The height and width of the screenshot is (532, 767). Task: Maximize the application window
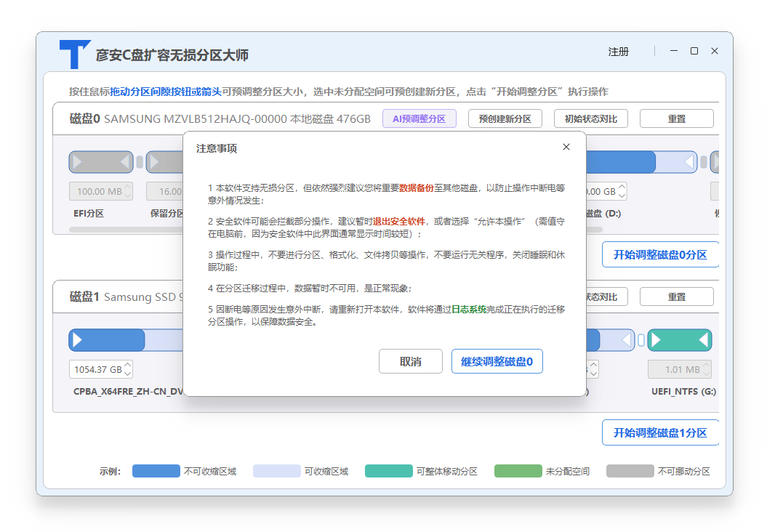click(694, 51)
